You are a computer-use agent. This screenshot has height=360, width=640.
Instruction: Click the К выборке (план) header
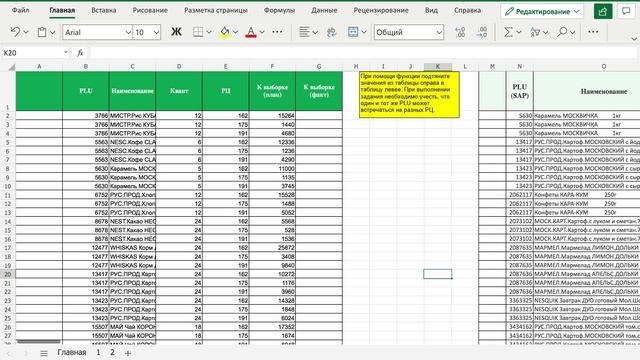pyautogui.click(x=272, y=91)
